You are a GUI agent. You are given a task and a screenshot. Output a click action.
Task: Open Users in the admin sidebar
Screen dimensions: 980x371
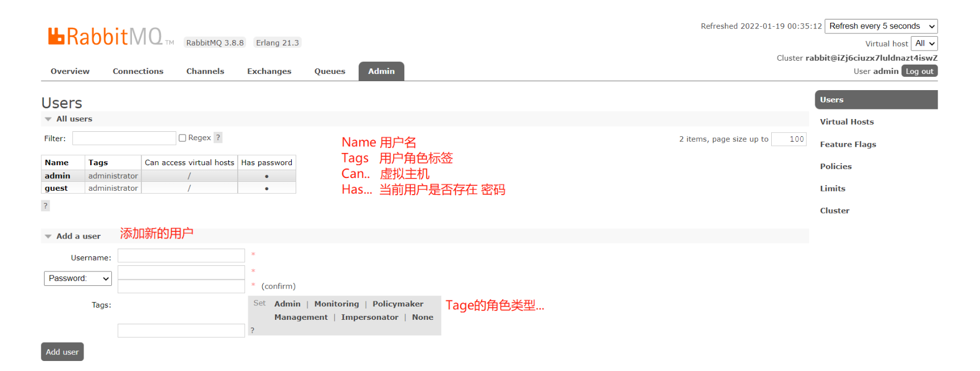(x=876, y=100)
